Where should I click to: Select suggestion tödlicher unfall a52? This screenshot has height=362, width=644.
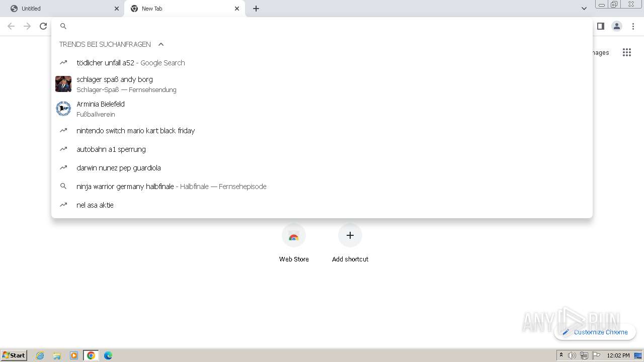coord(322,63)
